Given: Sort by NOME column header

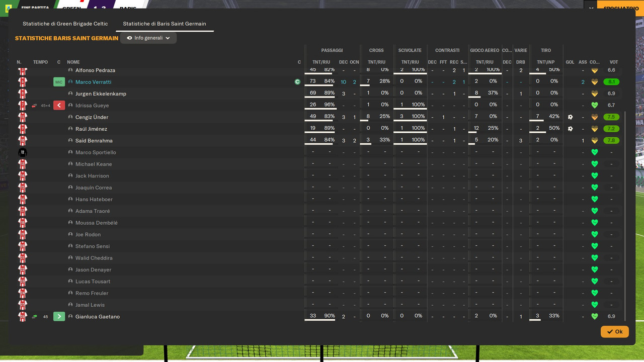Looking at the screenshot, I should [x=73, y=62].
